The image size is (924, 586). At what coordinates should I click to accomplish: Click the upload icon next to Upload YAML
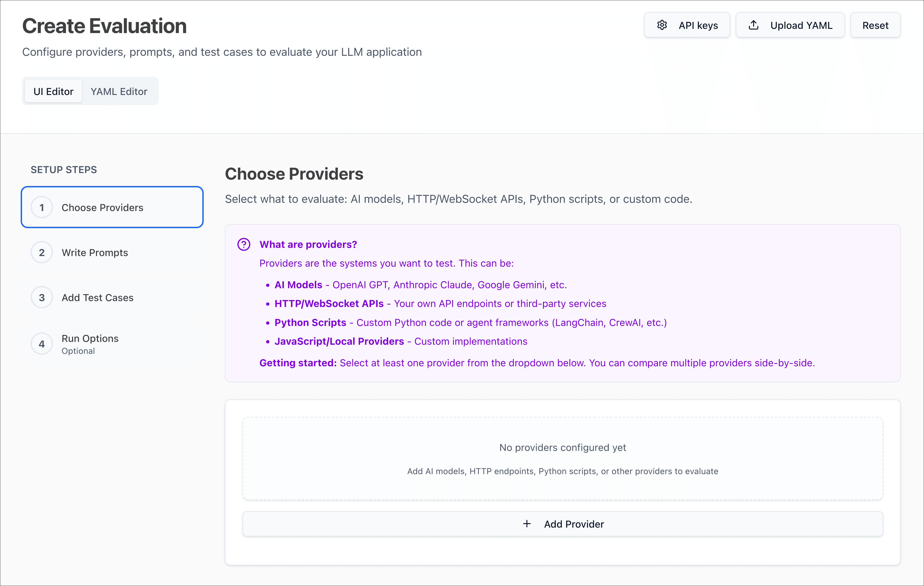tap(754, 25)
